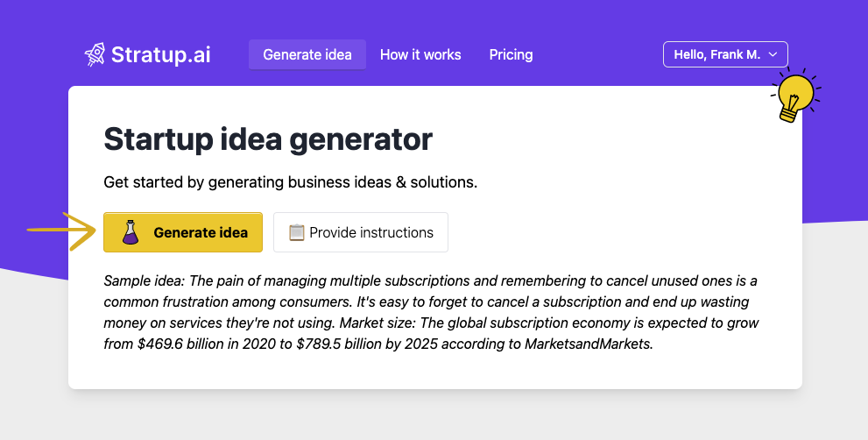Expand the chevron beside Frank M.
Image resolution: width=868 pixels, height=440 pixels.
[x=773, y=54]
